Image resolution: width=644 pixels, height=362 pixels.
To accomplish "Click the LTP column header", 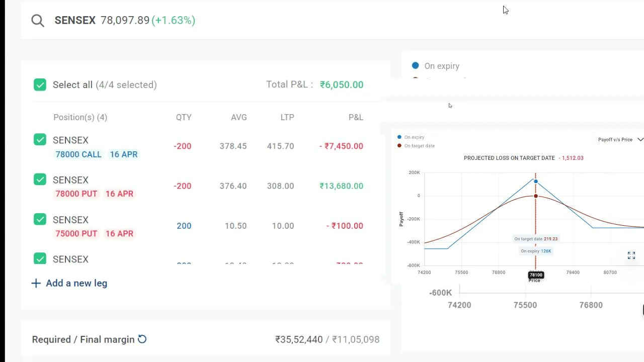I will [x=287, y=117].
